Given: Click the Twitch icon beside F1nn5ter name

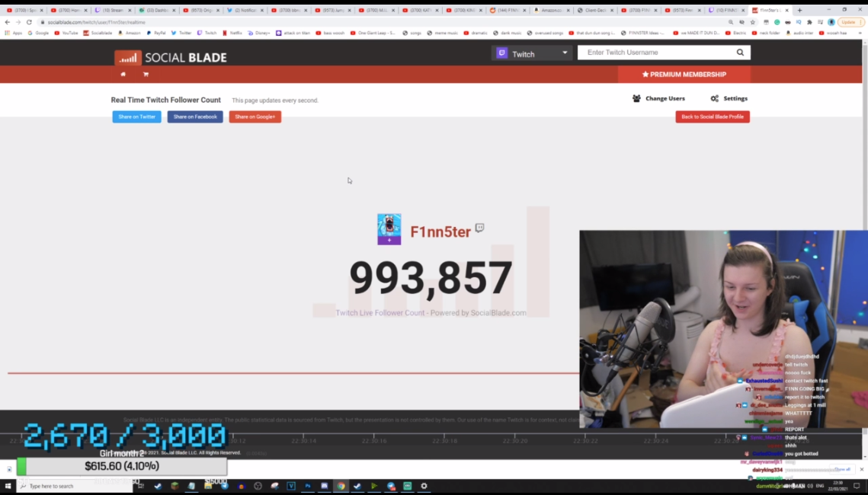Looking at the screenshot, I should [x=479, y=227].
